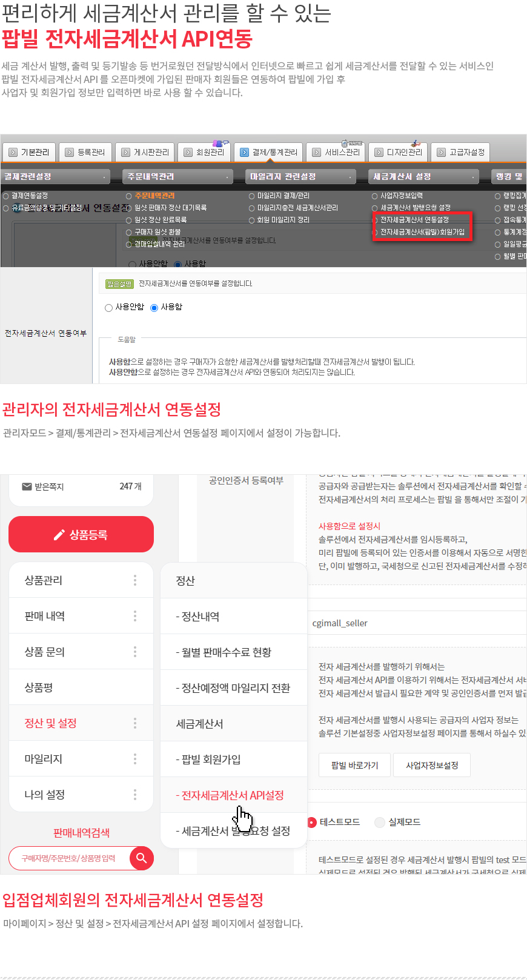
Task: Click the arrow icon on 등록관리 tab
Action: (70, 153)
